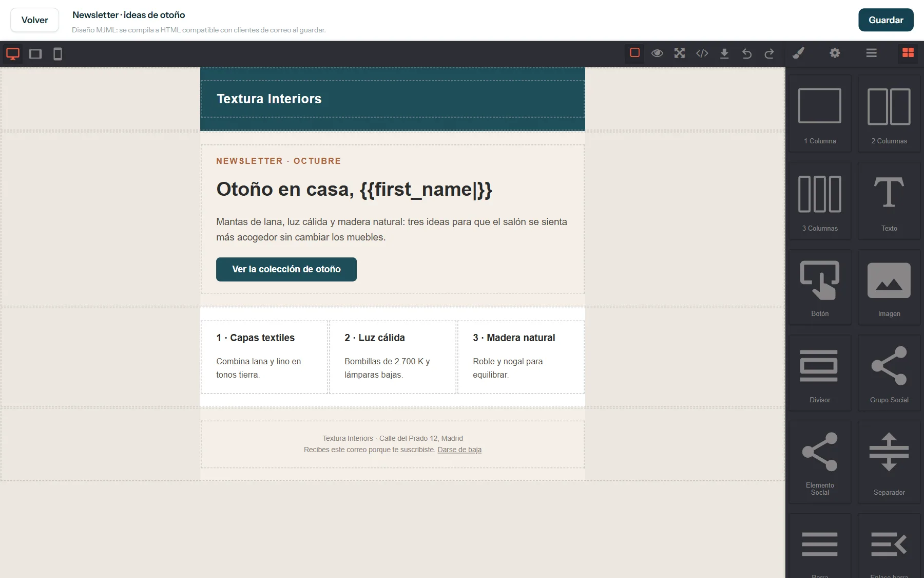Switch to desktop device preview
Viewport: 924px width, 578px height.
tap(13, 54)
